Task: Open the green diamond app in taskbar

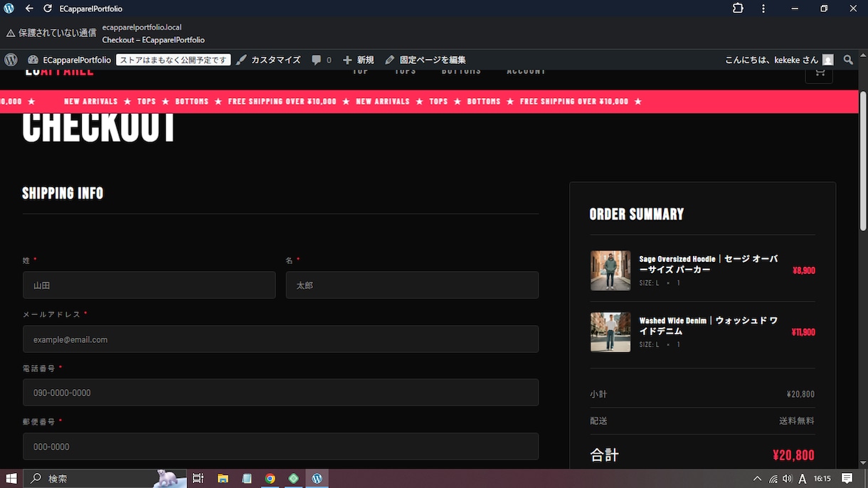Action: pyautogui.click(x=294, y=479)
